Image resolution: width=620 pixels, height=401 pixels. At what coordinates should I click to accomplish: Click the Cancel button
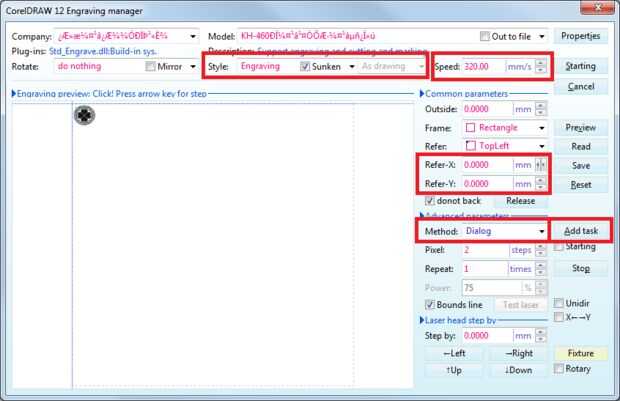click(580, 87)
